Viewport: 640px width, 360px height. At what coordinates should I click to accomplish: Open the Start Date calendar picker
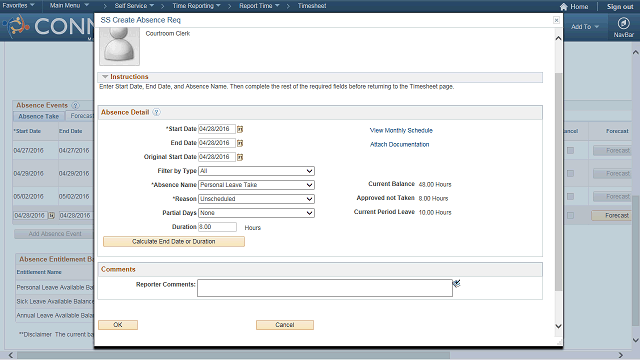240,129
